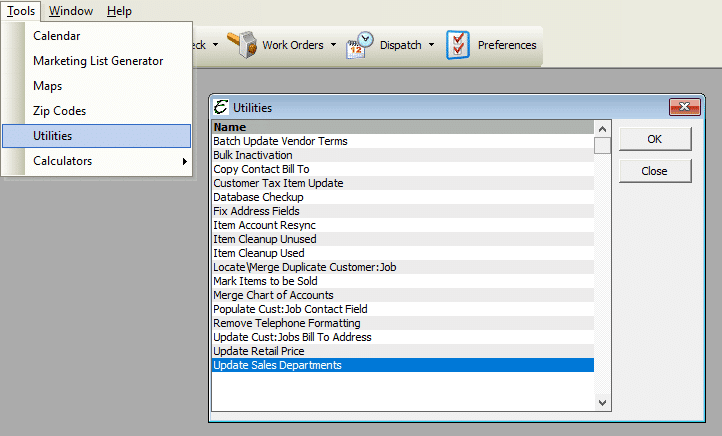This screenshot has width=722, height=436.
Task: Expand the Dispatch dropdown arrow
Action: (x=431, y=45)
